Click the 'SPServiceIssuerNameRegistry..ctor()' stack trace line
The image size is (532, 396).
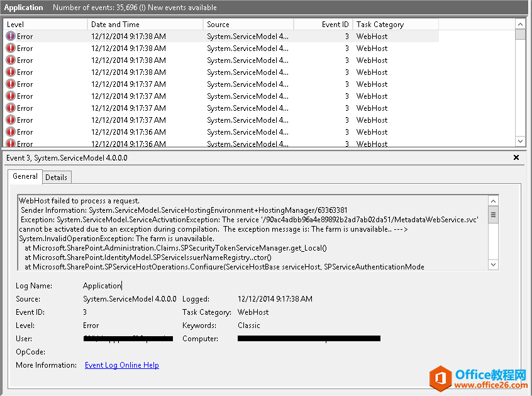[x=148, y=257]
